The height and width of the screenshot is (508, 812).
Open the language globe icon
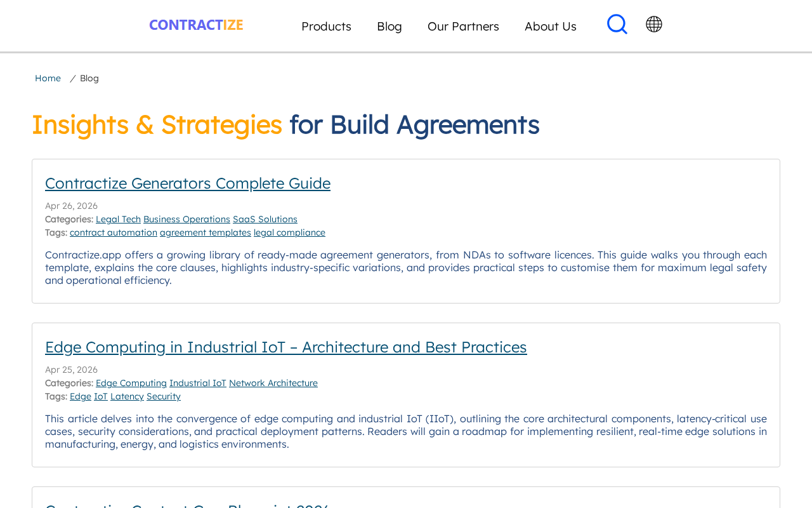pos(654,24)
